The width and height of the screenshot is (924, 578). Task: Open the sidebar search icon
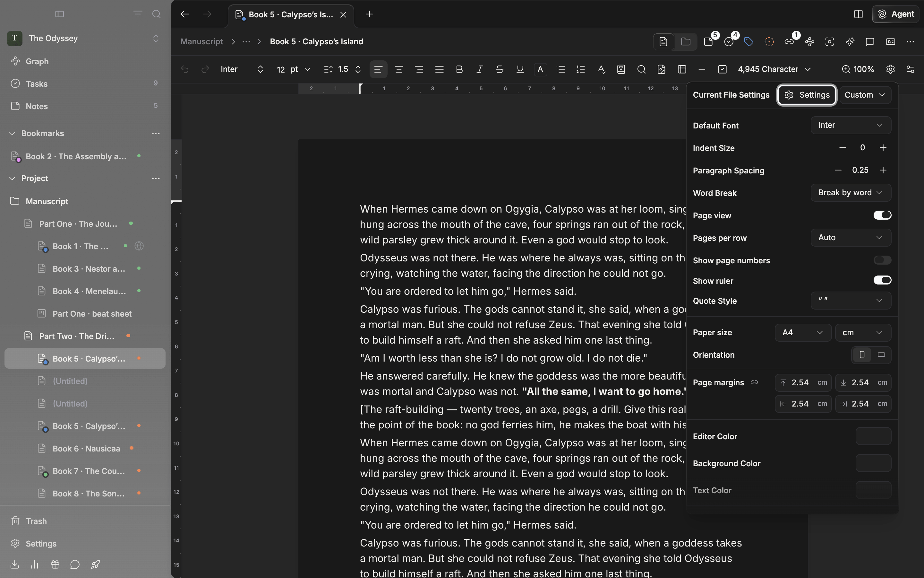tap(156, 14)
